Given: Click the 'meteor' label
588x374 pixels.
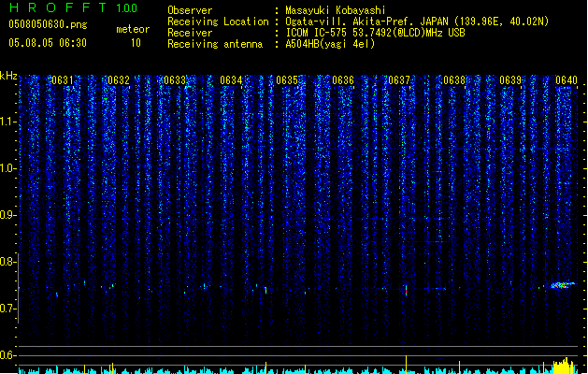Looking at the screenshot, I should point(133,29).
